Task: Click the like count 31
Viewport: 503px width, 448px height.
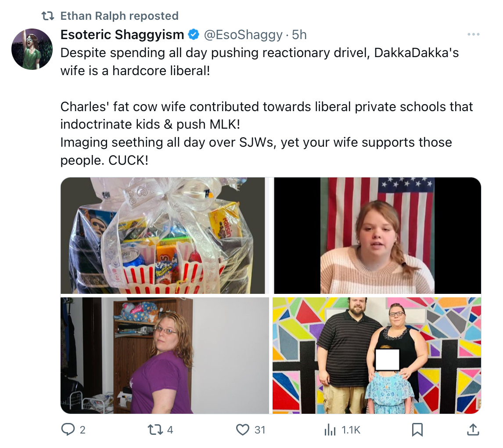Action: pyautogui.click(x=260, y=430)
